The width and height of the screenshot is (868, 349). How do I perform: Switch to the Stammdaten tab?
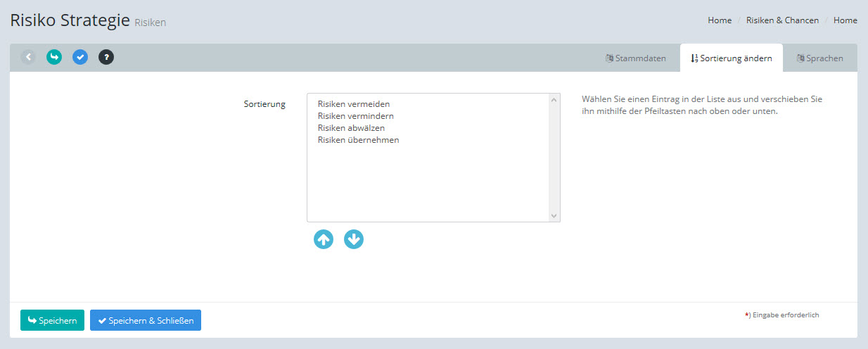pyautogui.click(x=636, y=58)
